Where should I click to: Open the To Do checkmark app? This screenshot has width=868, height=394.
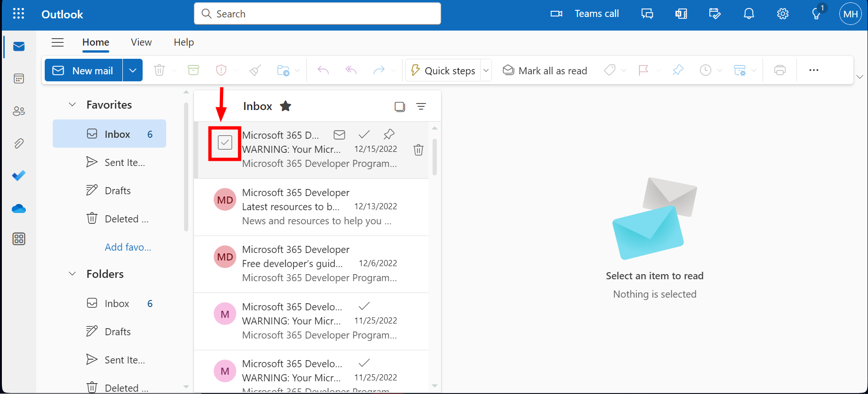click(x=19, y=175)
